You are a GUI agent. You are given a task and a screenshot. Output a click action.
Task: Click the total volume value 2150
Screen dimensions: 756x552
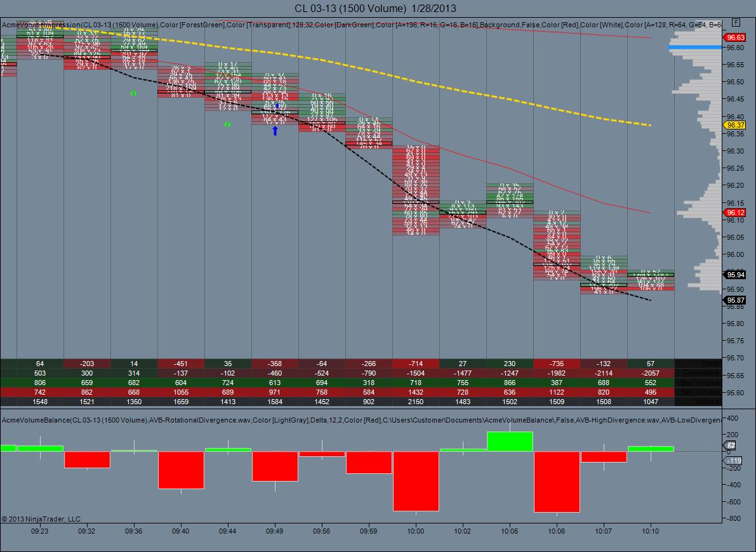[x=416, y=402]
